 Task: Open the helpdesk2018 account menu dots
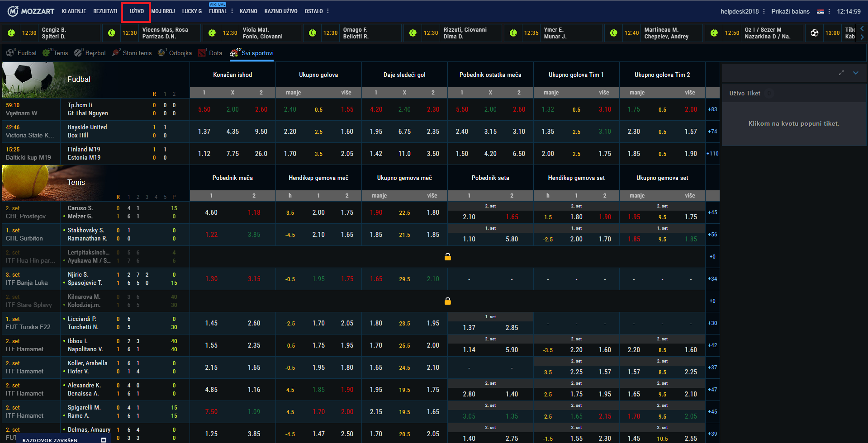(764, 11)
